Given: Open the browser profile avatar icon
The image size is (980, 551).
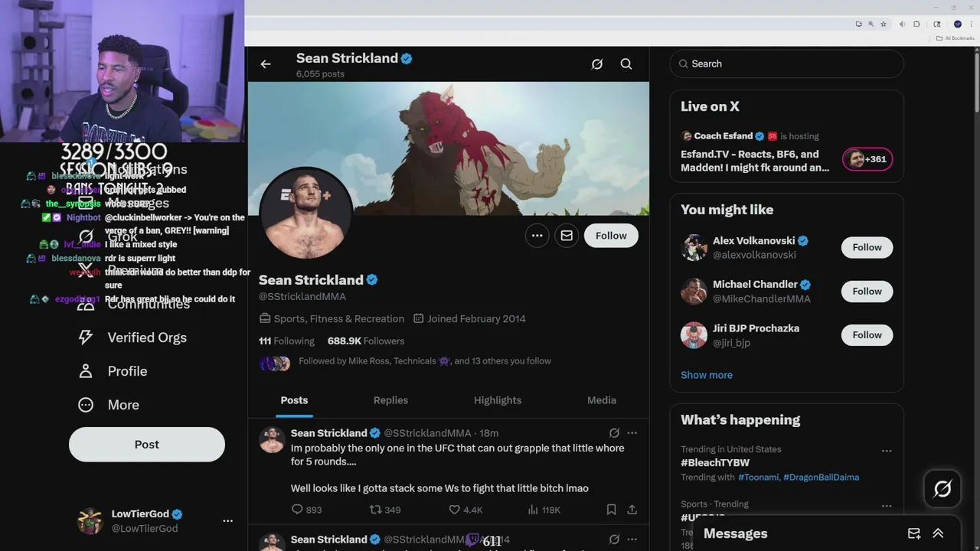Looking at the screenshot, I should (957, 24).
